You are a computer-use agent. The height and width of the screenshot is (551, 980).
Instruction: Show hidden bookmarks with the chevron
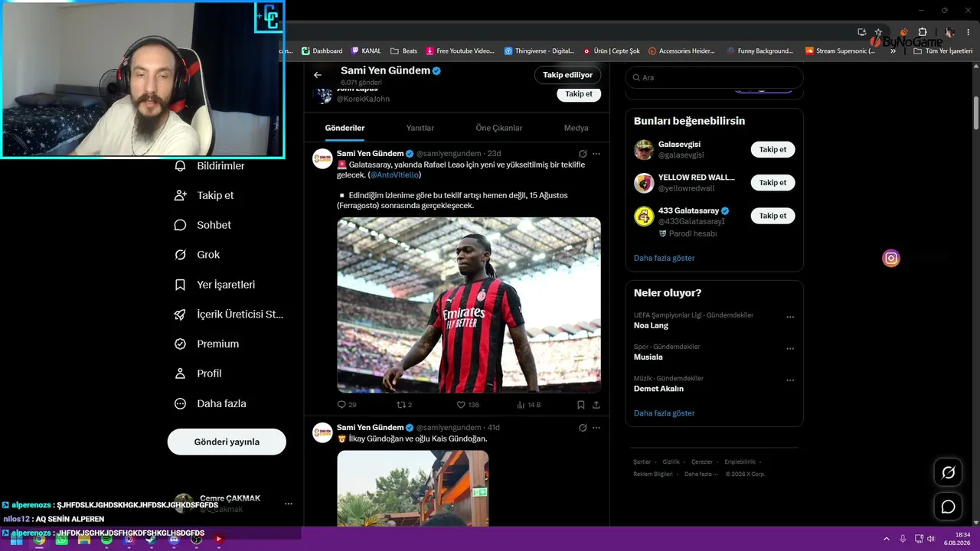[x=893, y=51]
